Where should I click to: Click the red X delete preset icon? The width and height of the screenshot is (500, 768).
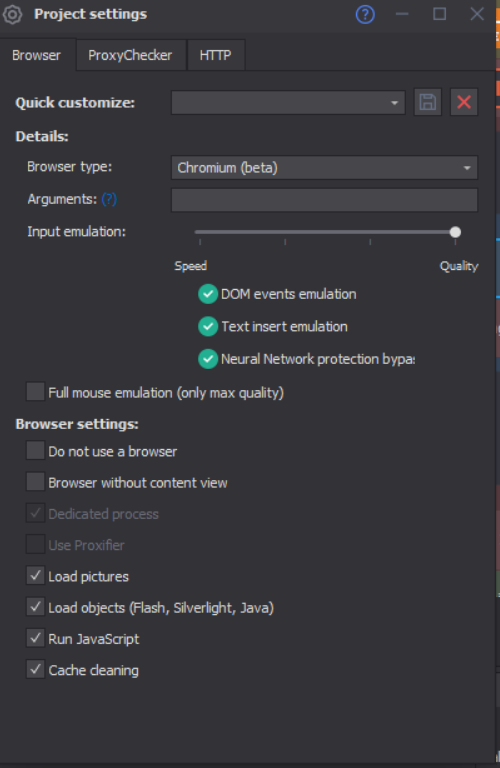(x=464, y=102)
